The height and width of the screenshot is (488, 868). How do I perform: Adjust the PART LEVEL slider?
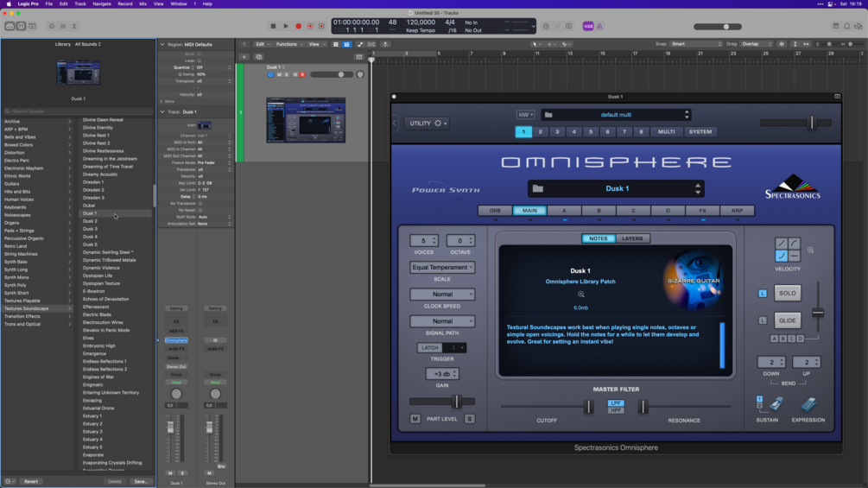[x=456, y=401]
